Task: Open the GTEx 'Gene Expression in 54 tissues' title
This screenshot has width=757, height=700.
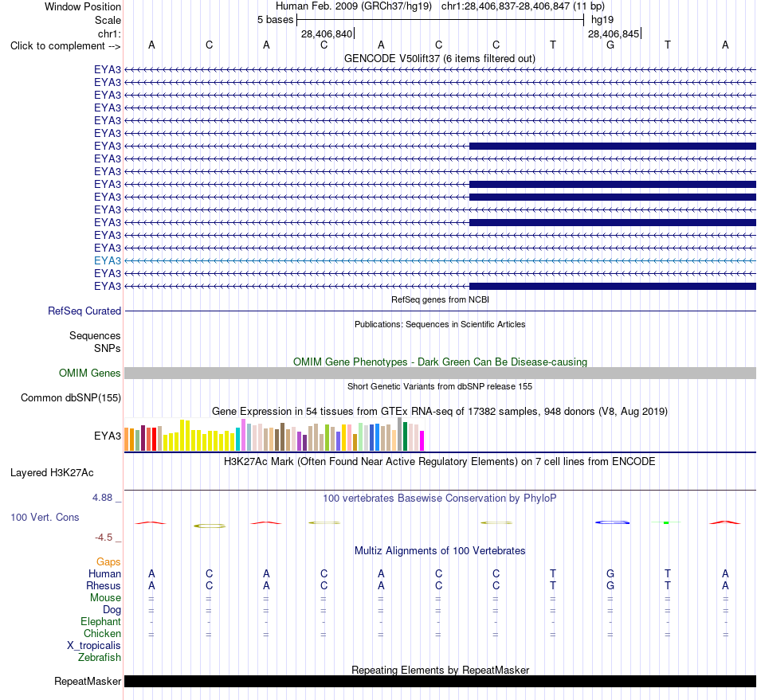Action: 440,412
